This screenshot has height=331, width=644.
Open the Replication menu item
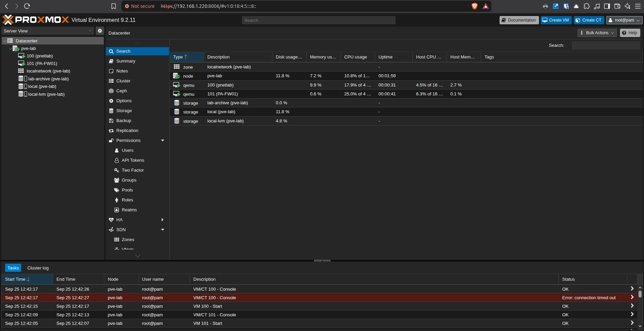pyautogui.click(x=137, y=131)
